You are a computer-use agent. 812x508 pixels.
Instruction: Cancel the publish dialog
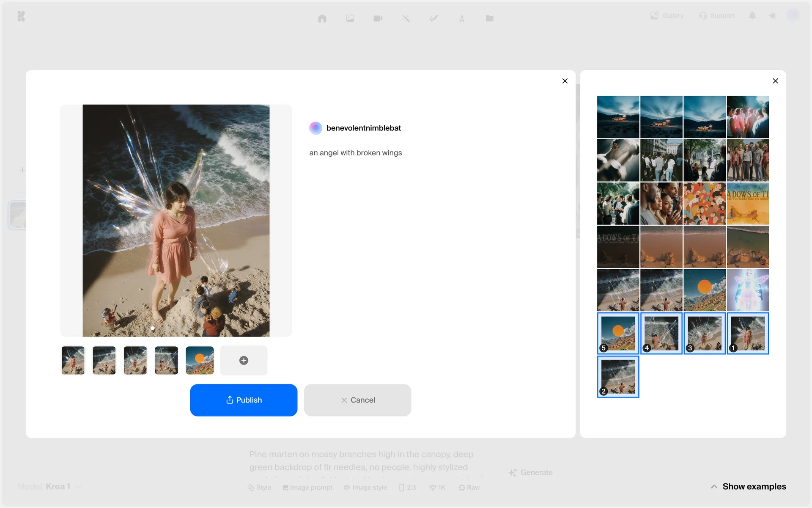tap(357, 400)
